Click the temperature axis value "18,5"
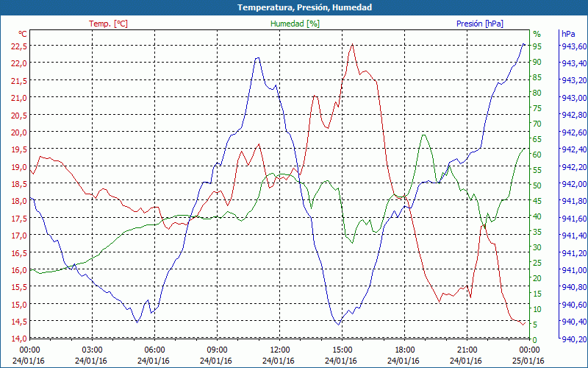 [20, 183]
